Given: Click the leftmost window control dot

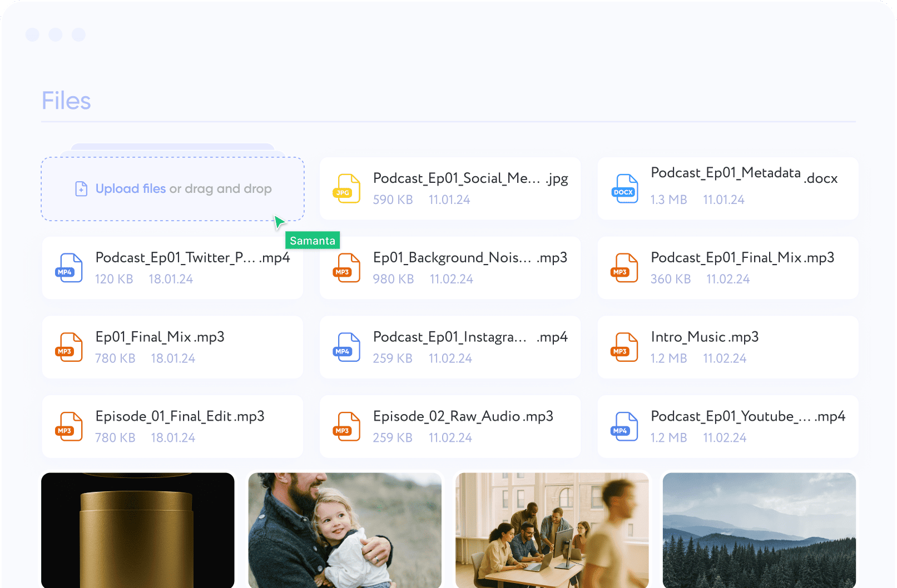Looking at the screenshot, I should [x=32, y=34].
